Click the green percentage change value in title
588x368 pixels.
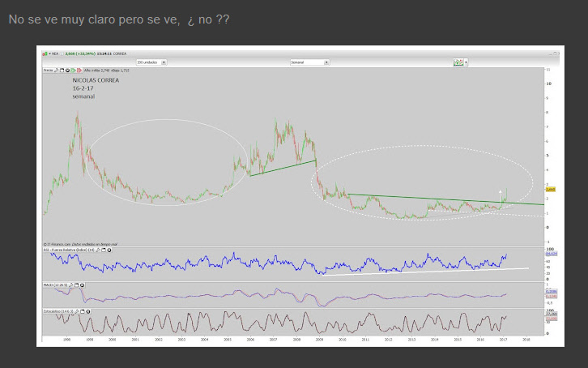[87, 53]
